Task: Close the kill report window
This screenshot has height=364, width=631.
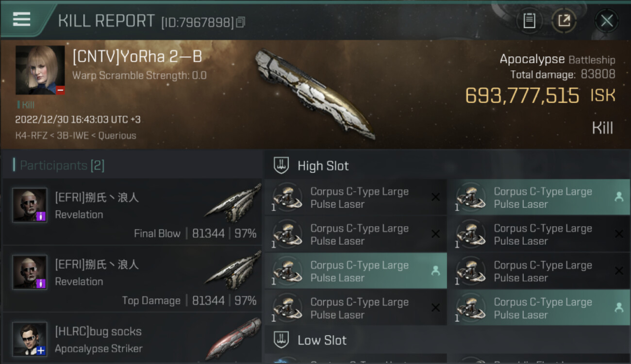Action: click(607, 21)
